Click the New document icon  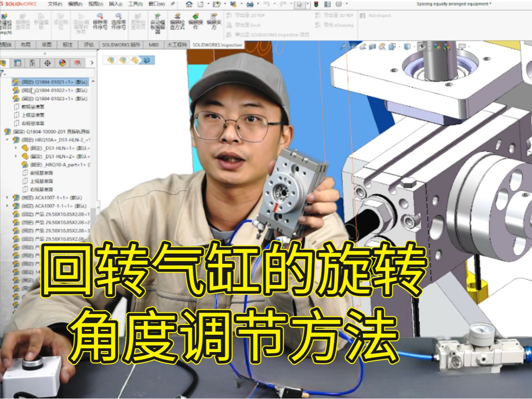pyautogui.click(x=200, y=4)
